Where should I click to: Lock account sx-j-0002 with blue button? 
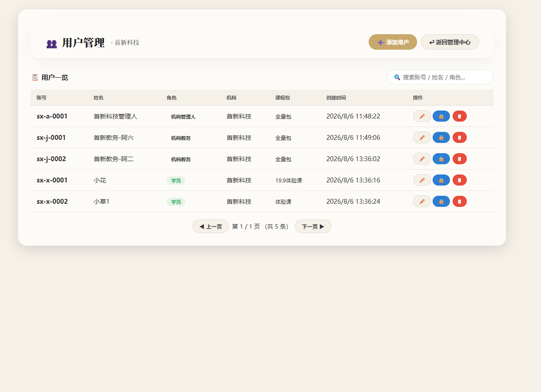[441, 159]
